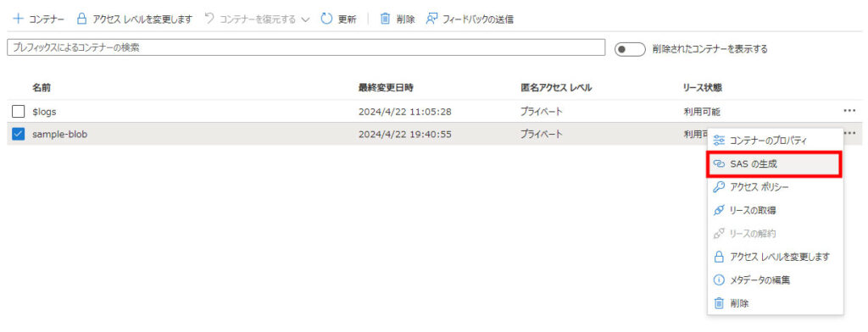Click the 更新 toolbar label

[x=347, y=19]
